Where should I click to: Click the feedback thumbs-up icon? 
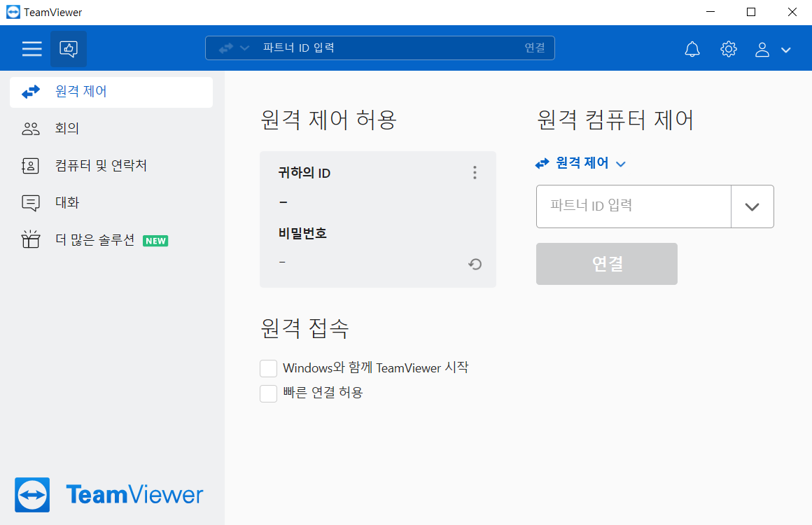69,49
